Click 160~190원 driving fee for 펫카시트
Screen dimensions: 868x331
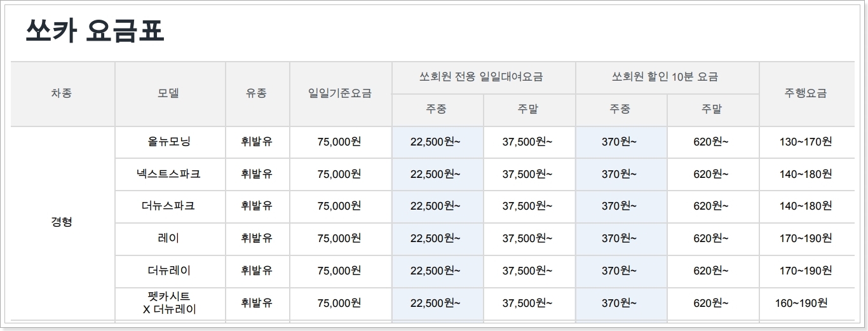coord(801,303)
